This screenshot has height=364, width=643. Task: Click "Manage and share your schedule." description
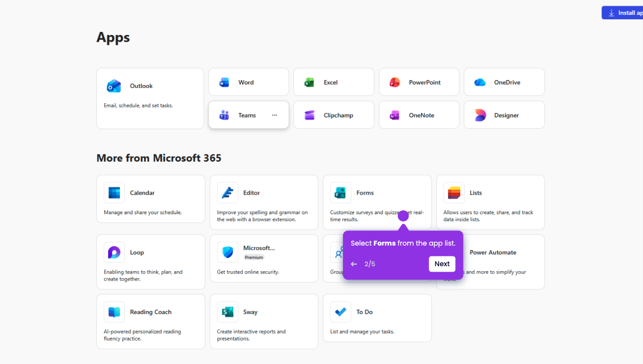tap(142, 213)
